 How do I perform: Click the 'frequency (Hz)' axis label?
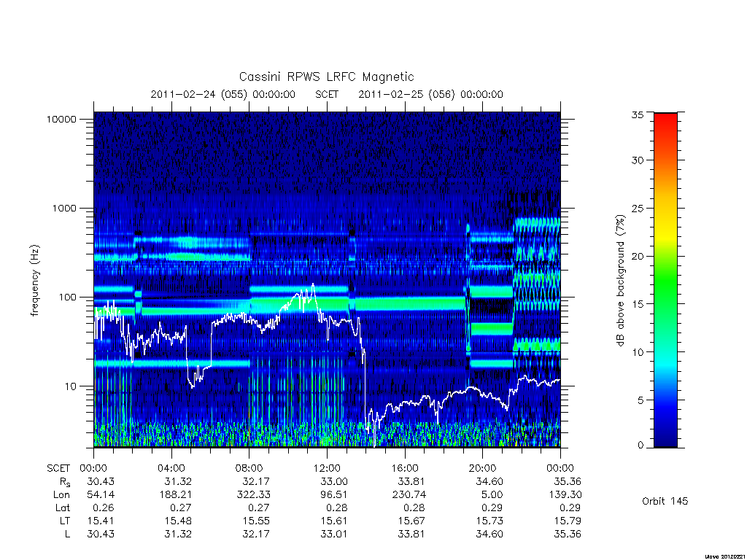(x=35, y=280)
